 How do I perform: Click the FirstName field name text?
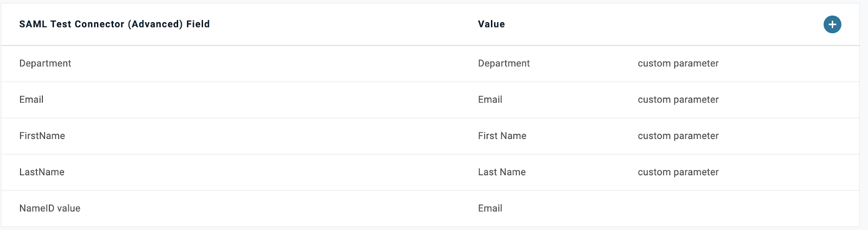click(x=42, y=136)
